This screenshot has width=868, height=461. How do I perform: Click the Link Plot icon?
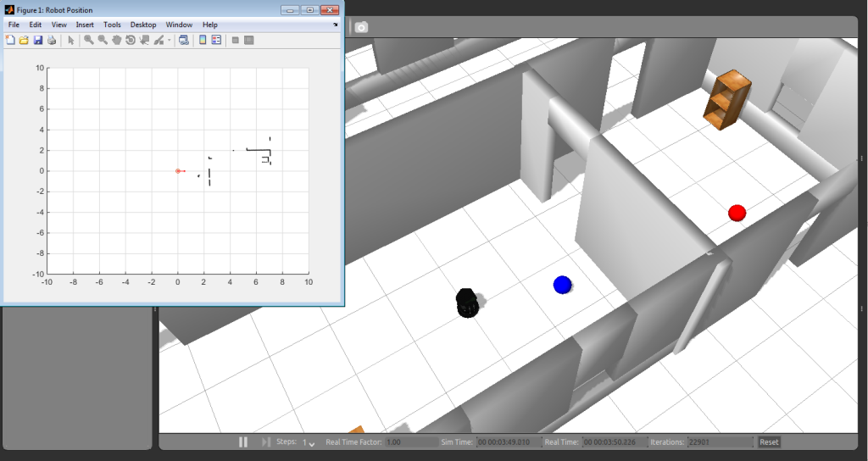pos(184,40)
